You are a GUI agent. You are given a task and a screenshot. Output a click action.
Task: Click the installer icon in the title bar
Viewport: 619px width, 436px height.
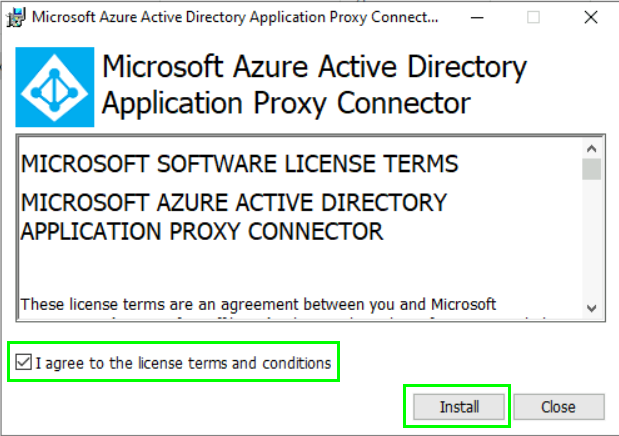coord(14,17)
